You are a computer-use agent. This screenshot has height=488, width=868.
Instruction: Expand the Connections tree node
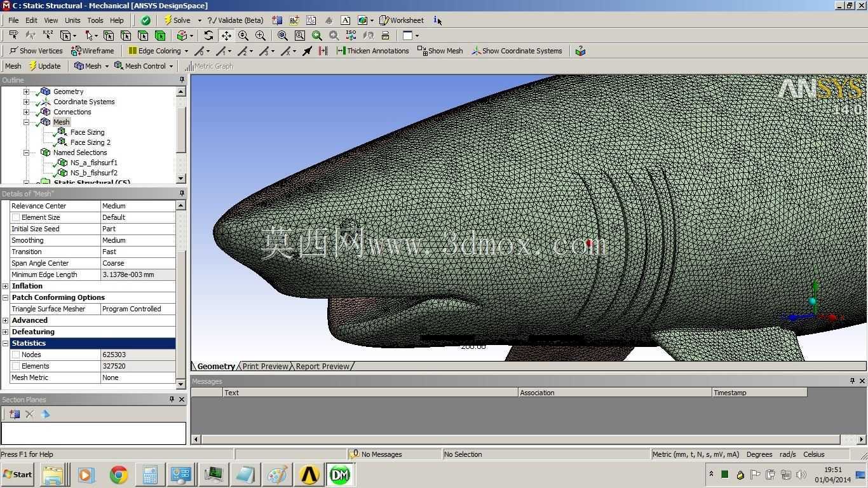(26, 112)
